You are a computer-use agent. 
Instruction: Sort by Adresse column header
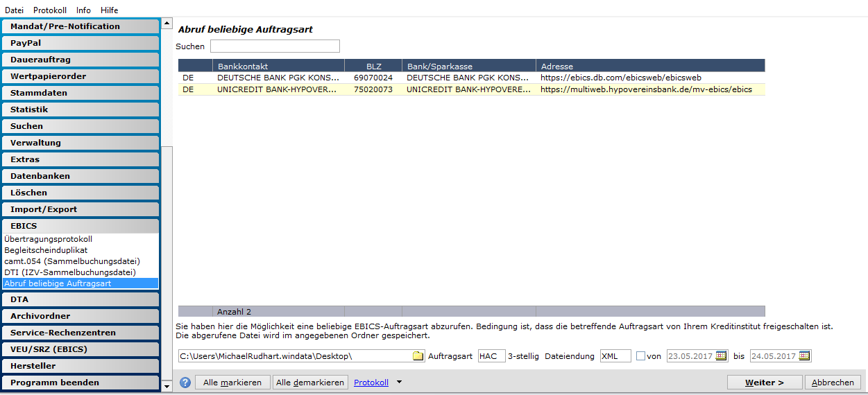click(x=651, y=66)
